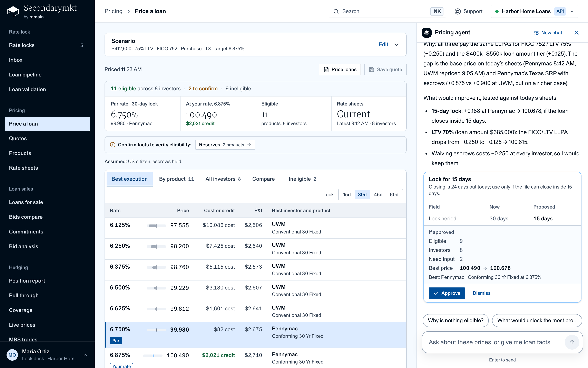Click the Search field
Image resolution: width=588 pixels, height=368 pixels.
(x=387, y=11)
